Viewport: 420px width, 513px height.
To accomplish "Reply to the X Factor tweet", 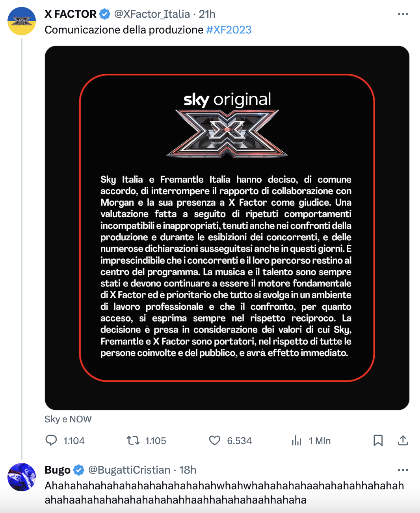I will (x=51, y=440).
